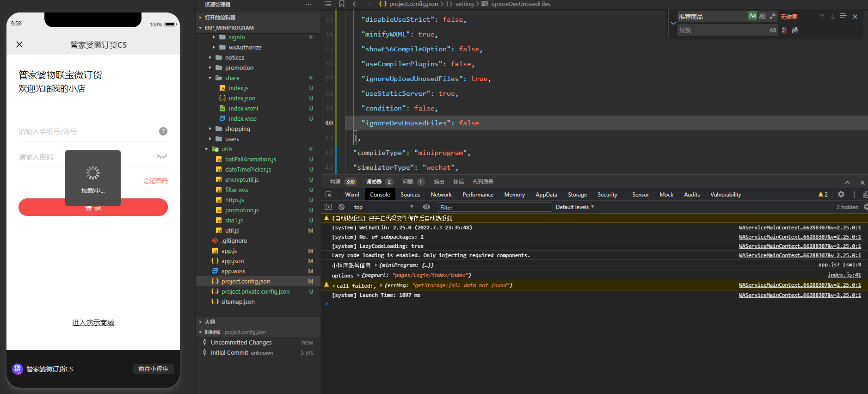Click the help question mark beside account field
Image resolution: width=868 pixels, height=394 pixels.
click(163, 131)
